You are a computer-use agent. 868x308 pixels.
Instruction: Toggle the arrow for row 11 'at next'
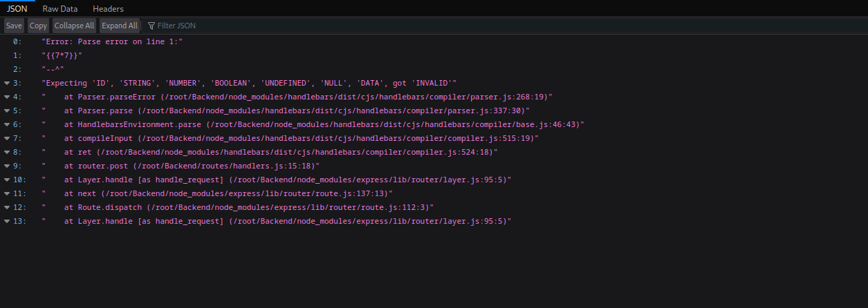click(x=7, y=193)
